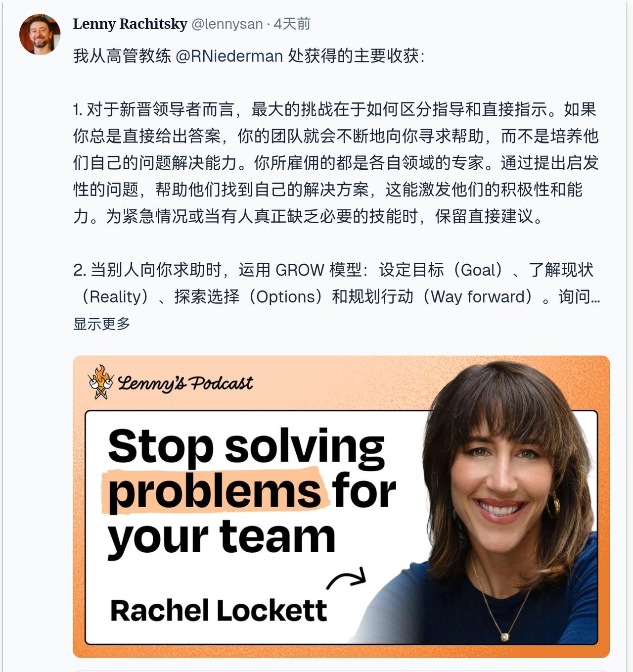Click the Lenny Rachitsky display name
The height and width of the screenshot is (672, 633).
click(130, 24)
